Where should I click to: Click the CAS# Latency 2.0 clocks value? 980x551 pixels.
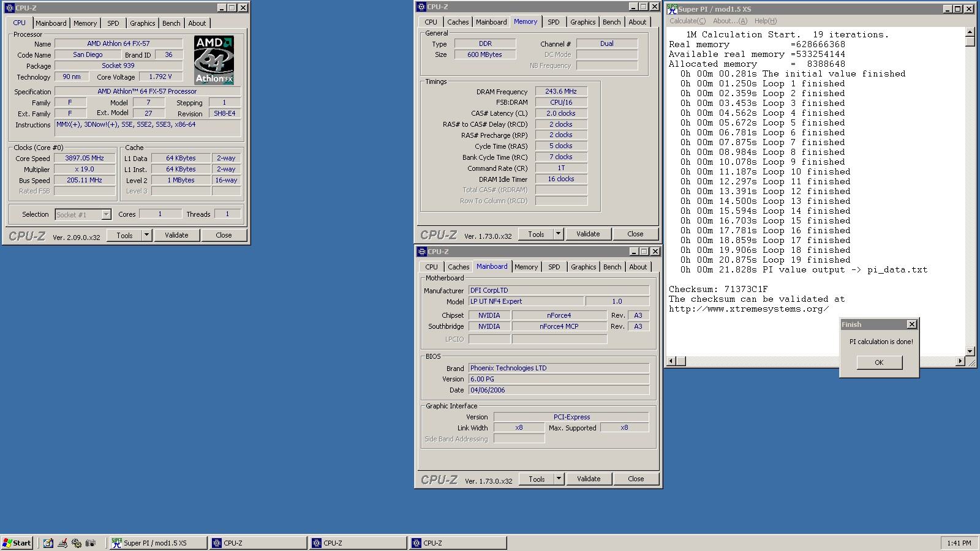point(561,113)
